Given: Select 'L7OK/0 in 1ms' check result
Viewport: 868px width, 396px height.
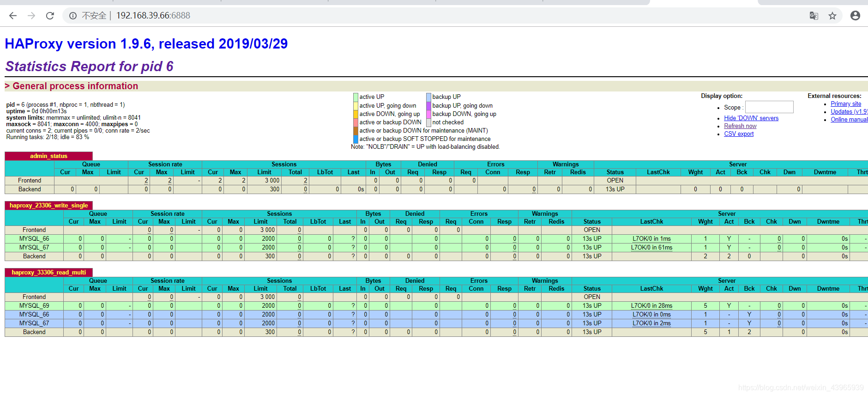Looking at the screenshot, I should (x=651, y=239).
